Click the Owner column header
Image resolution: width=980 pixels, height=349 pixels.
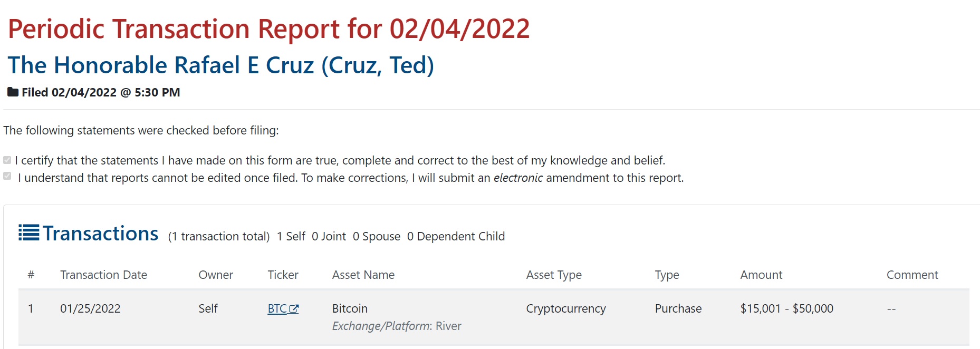coord(216,275)
